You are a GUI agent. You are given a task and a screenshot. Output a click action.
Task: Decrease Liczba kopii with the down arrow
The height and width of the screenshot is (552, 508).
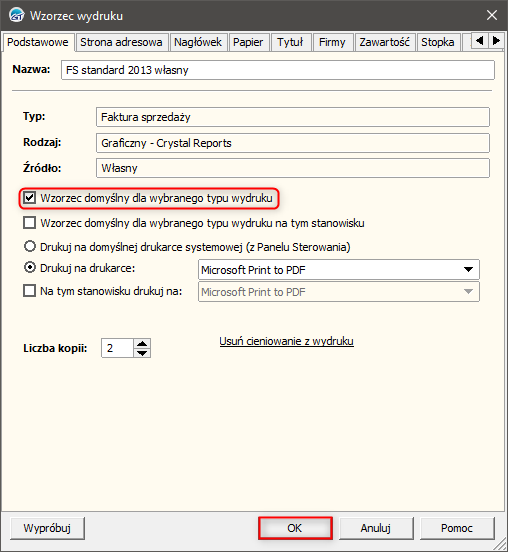pyautogui.click(x=142, y=353)
